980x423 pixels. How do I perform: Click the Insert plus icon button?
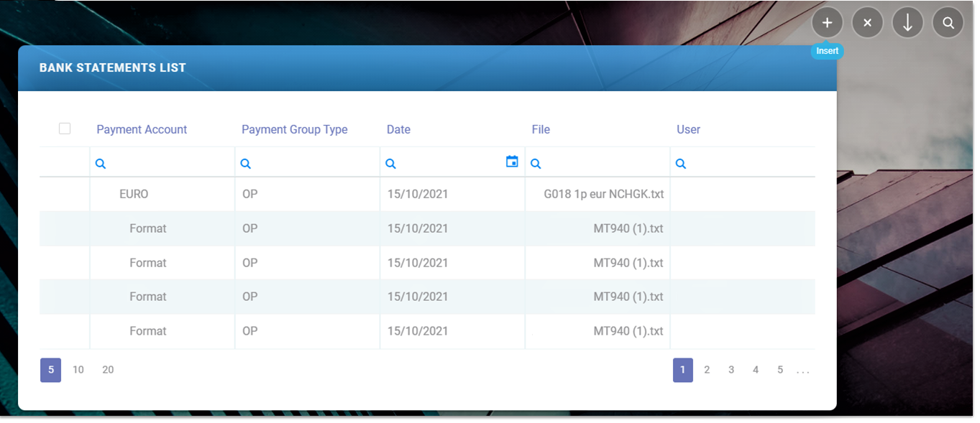coord(827,23)
